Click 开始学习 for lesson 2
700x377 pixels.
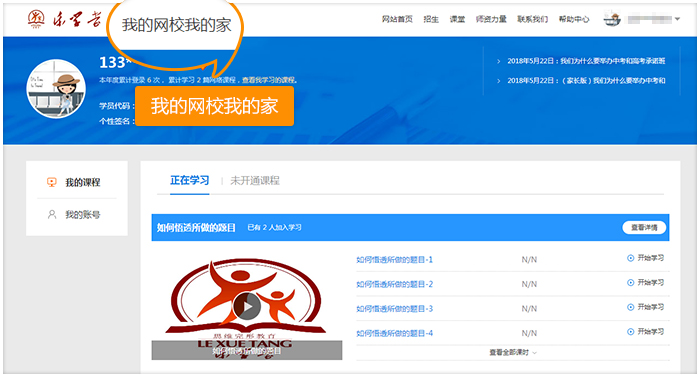650,282
